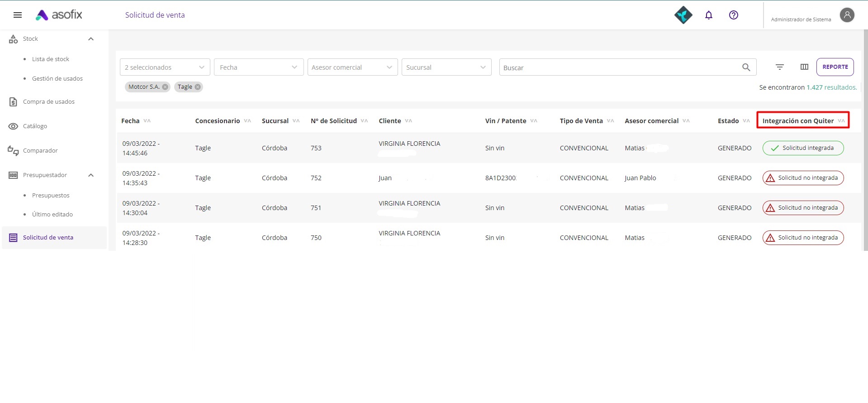Sort by Sucursal column arrows
This screenshot has height=403, width=868.
tap(296, 121)
